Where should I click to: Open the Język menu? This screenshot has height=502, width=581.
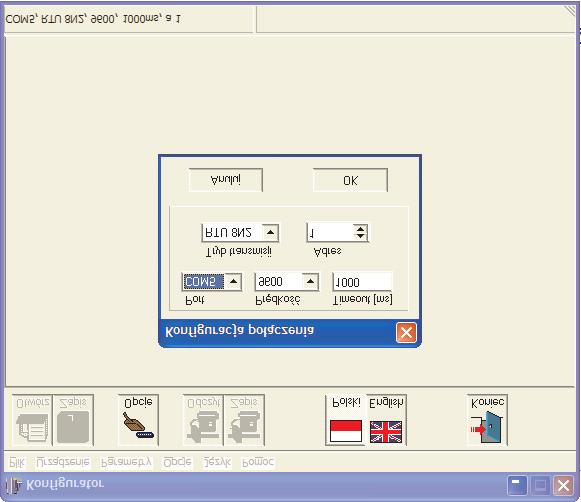(217, 462)
